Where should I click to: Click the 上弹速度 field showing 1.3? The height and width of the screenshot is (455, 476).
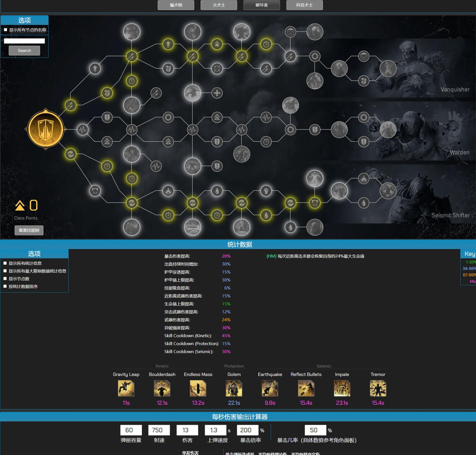coord(216,430)
